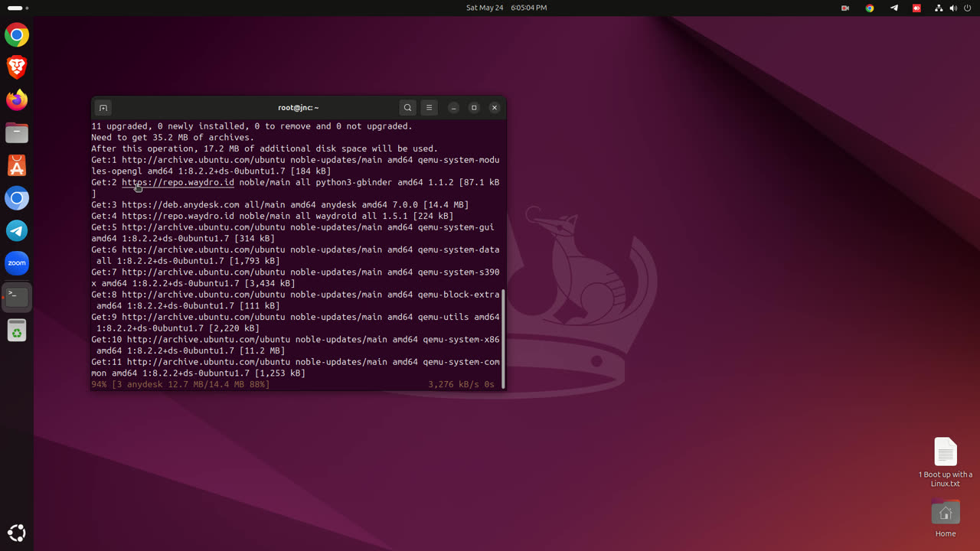This screenshot has width=980, height=551.
Task: Open Firefox from the dock
Action: click(x=17, y=100)
